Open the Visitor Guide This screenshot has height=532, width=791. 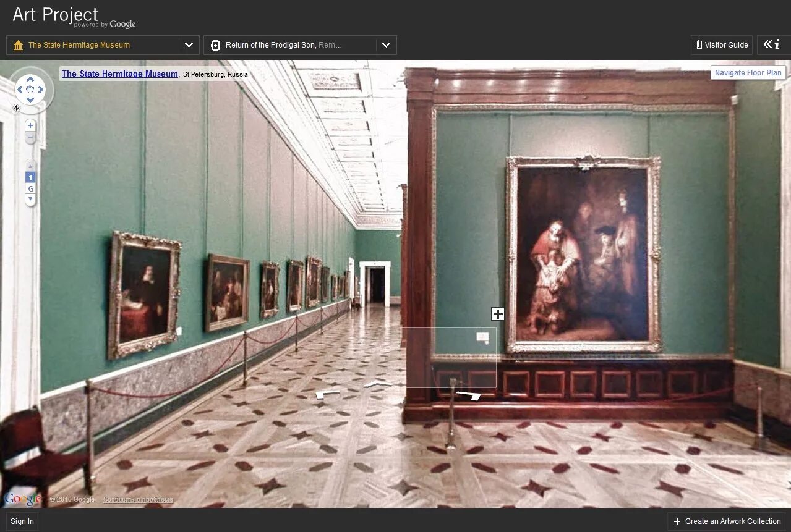point(722,44)
